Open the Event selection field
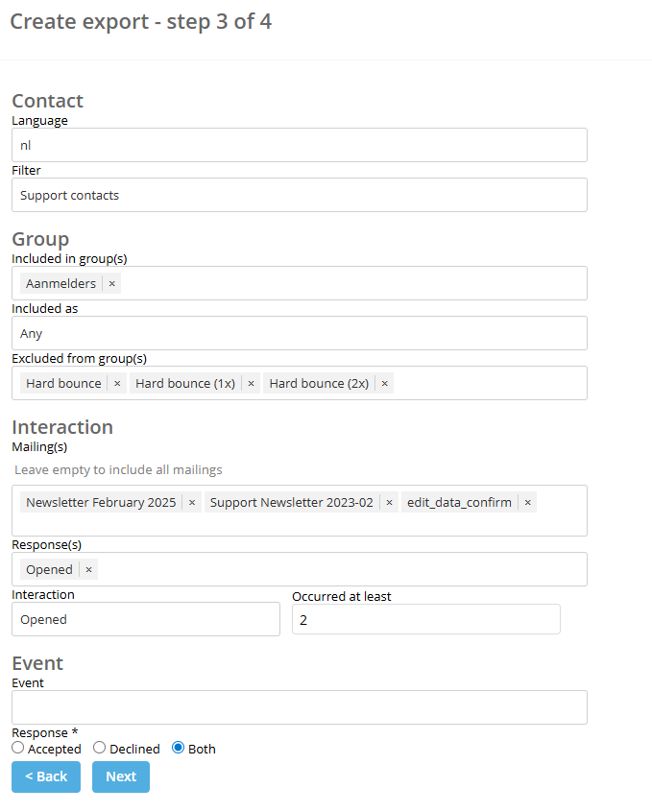 pos(299,707)
